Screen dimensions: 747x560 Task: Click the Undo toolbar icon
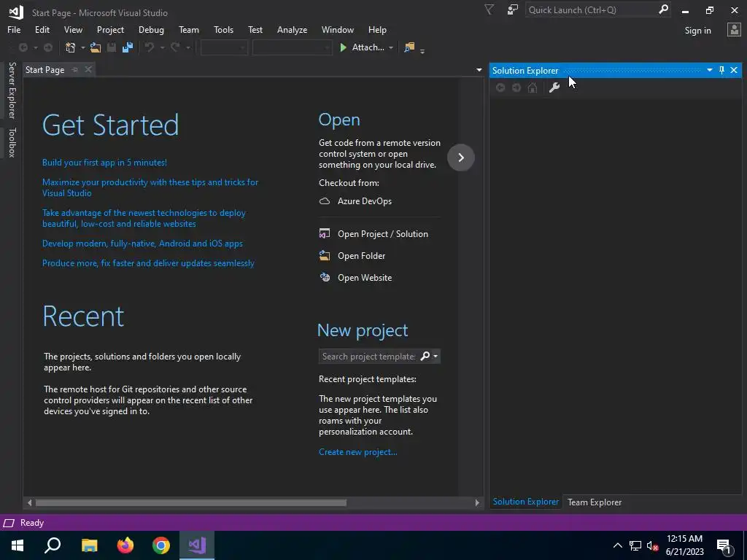[x=150, y=47]
